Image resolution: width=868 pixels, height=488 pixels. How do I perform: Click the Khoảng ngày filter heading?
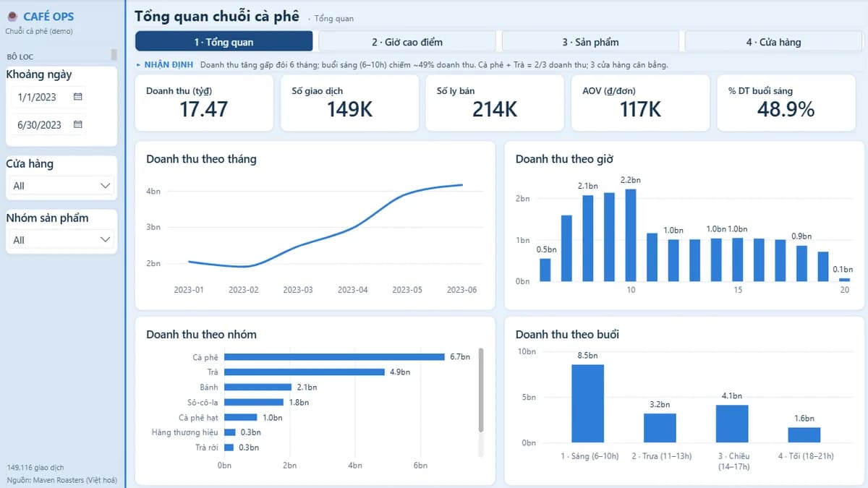(39, 74)
